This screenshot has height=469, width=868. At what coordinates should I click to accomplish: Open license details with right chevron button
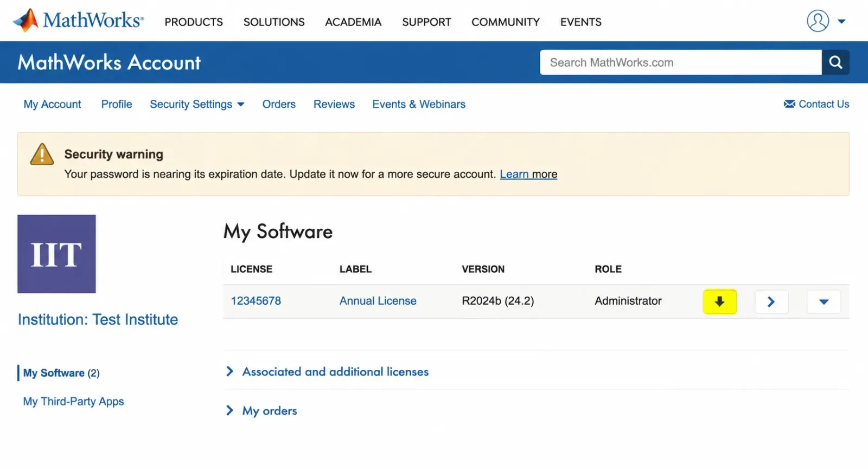(771, 301)
